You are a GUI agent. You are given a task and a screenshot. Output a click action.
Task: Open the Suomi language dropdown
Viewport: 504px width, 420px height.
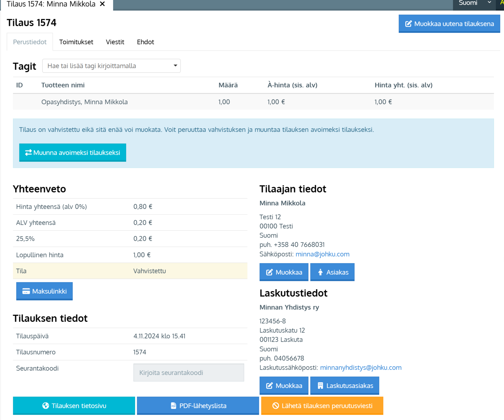tap(473, 3)
